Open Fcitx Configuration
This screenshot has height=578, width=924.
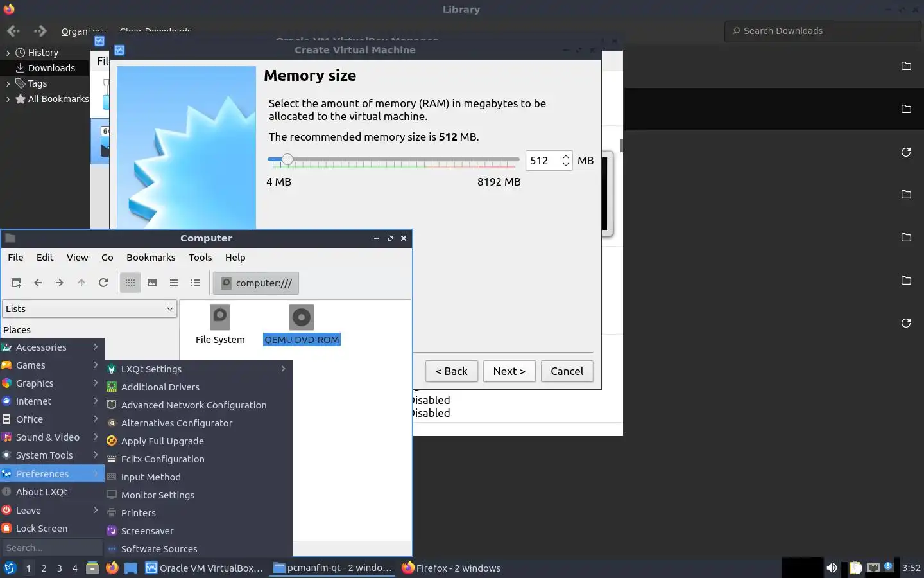click(199, 459)
